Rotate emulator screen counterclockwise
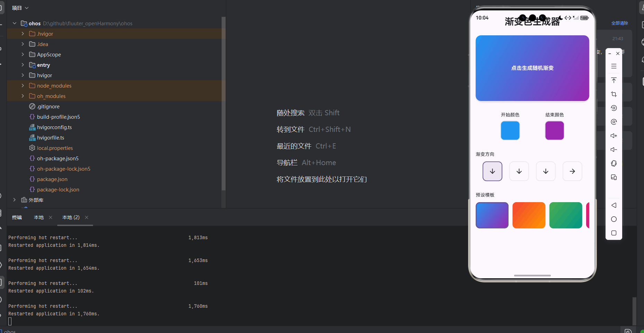Screen dimensions: 644x333 coord(614,108)
